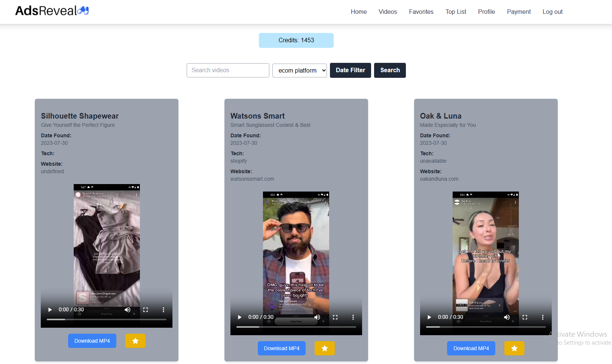The height and width of the screenshot is (364, 612).
Task: Open the Payment page
Action: (x=519, y=12)
